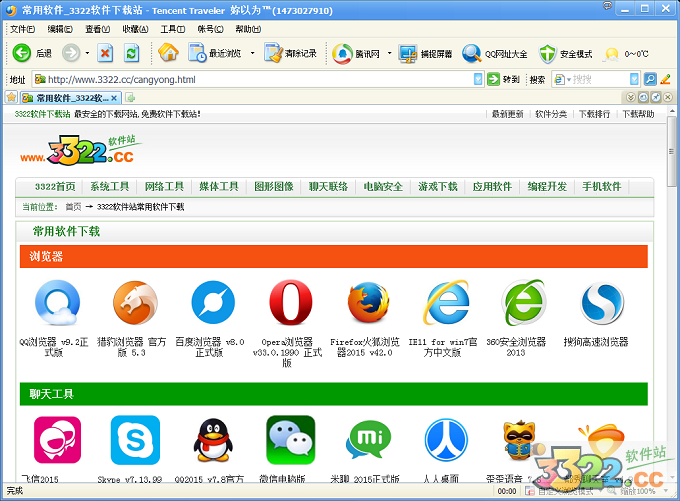The height and width of the screenshot is (501, 680).
Task: Click the Firefox browser icon
Action: coord(368,302)
